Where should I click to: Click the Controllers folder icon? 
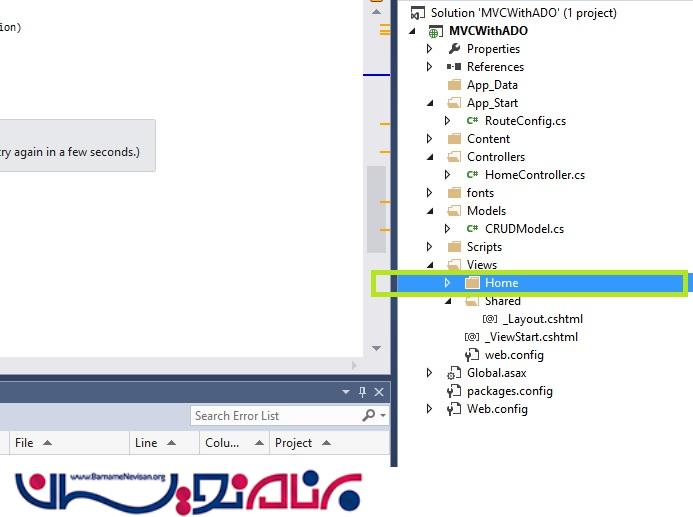point(454,157)
